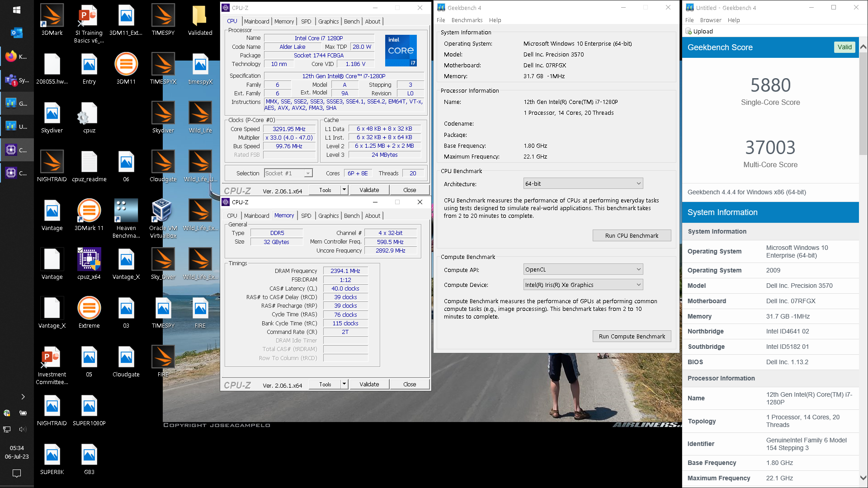This screenshot has width=868, height=488.
Task: Open Outlook from the taskbar
Action: coord(17,33)
